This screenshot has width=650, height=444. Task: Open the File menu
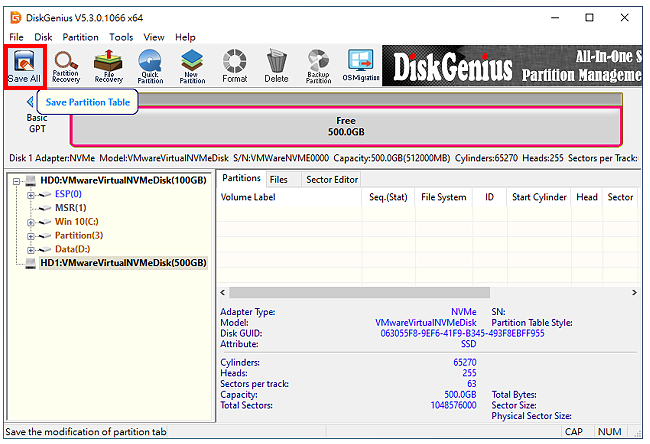click(x=16, y=37)
